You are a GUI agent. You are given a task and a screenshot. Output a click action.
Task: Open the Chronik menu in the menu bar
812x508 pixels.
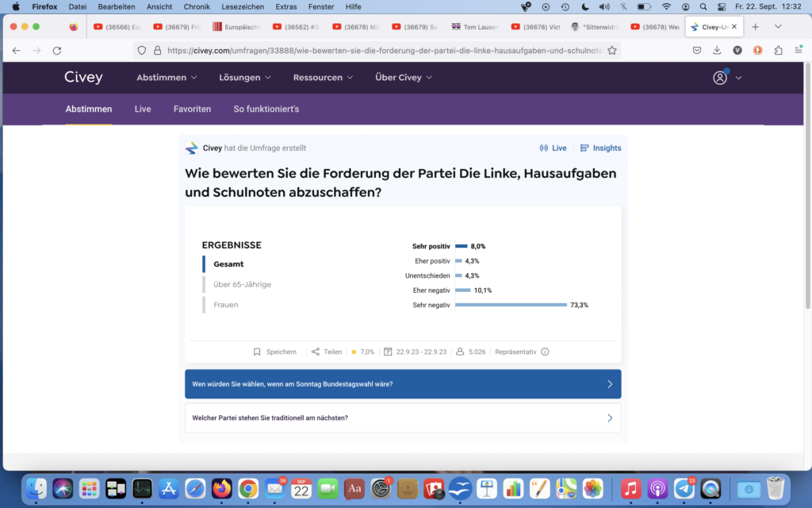point(197,6)
